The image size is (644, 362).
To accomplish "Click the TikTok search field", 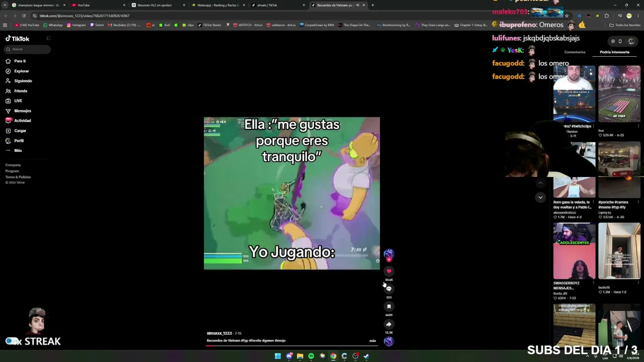I will pyautogui.click(x=28, y=49).
